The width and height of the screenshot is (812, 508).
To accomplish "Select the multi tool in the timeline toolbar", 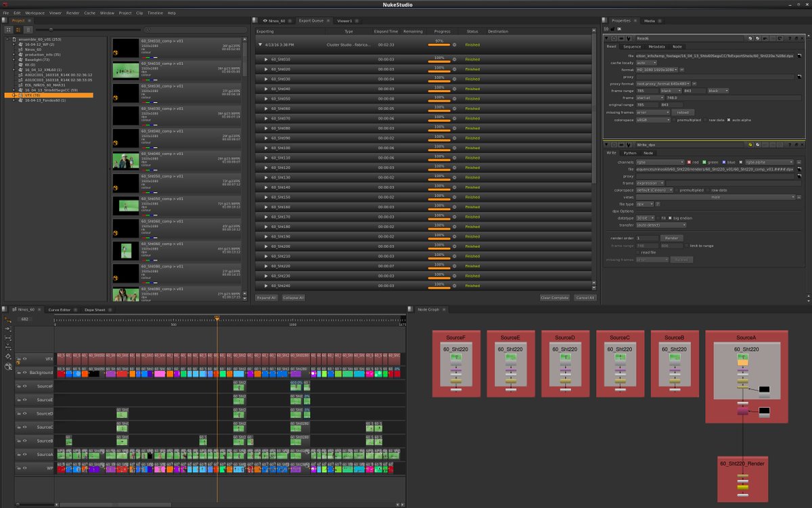I will (7, 320).
